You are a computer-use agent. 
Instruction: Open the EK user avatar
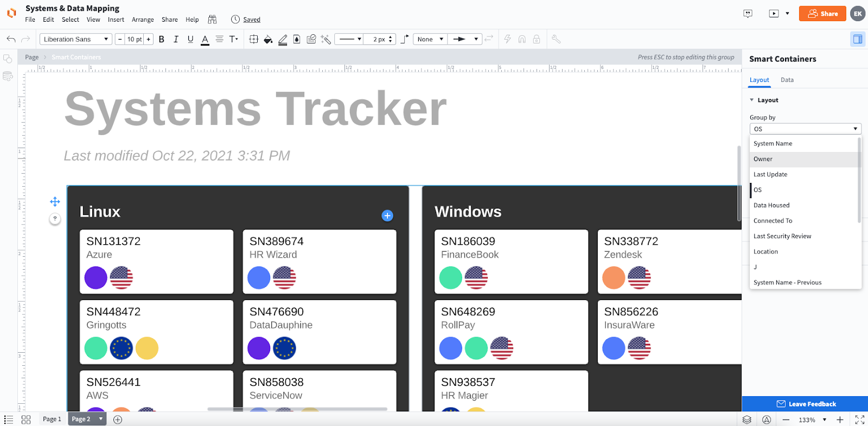[x=858, y=14]
